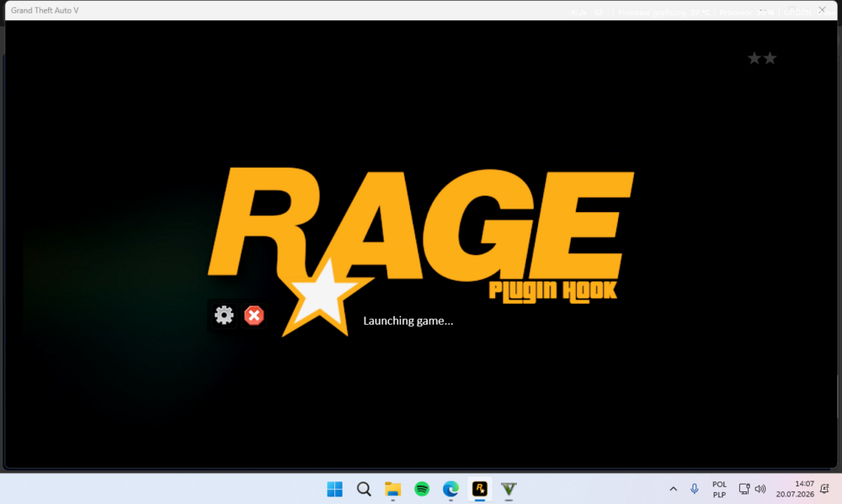
Task: Switch to Spotify in the taskbar
Action: coord(422,489)
